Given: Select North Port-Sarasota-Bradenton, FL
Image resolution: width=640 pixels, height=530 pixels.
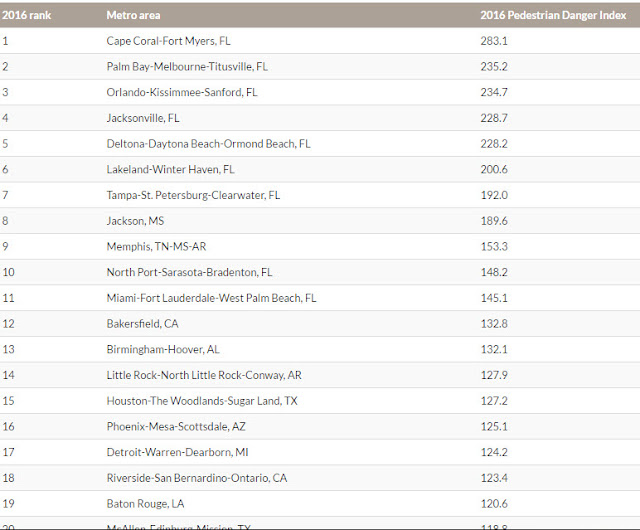Looking at the screenshot, I should click(189, 272).
